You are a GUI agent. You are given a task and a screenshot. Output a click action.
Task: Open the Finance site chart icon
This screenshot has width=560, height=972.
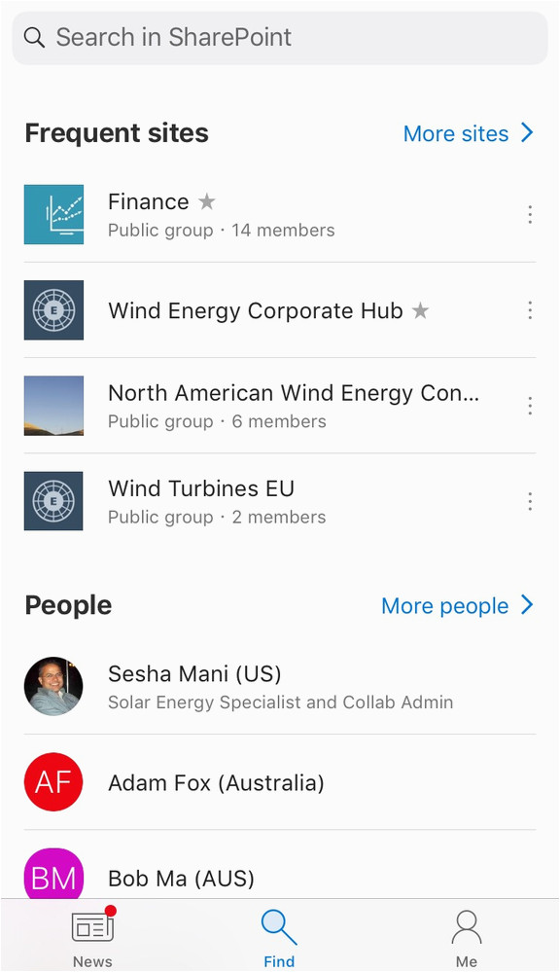tap(53, 214)
